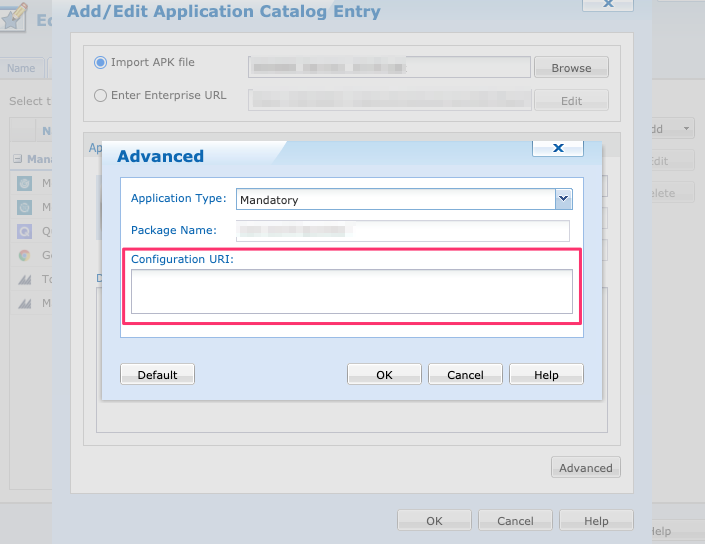Focus the Package Name field
This screenshot has width=705, height=544.
coord(402,231)
